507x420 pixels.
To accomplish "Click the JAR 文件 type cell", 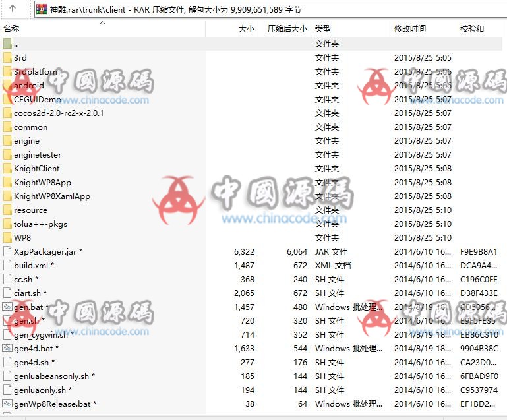I will [x=331, y=252].
